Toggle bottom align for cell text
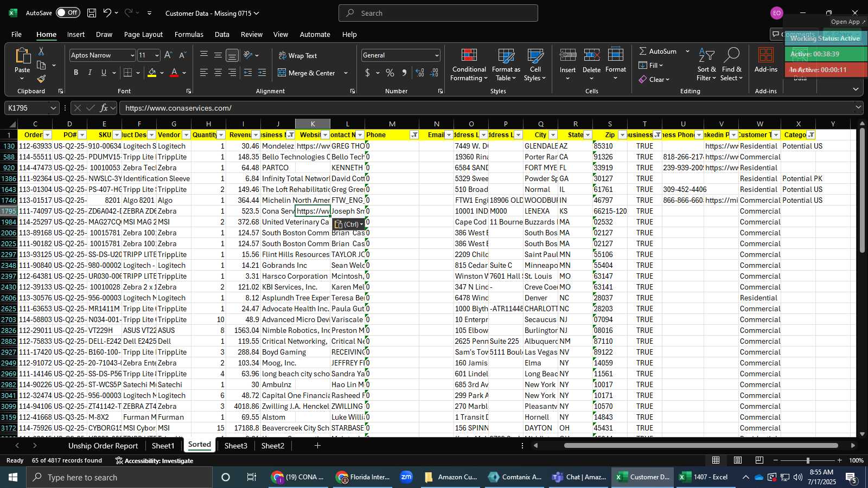This screenshot has width=868, height=488. click(232, 55)
